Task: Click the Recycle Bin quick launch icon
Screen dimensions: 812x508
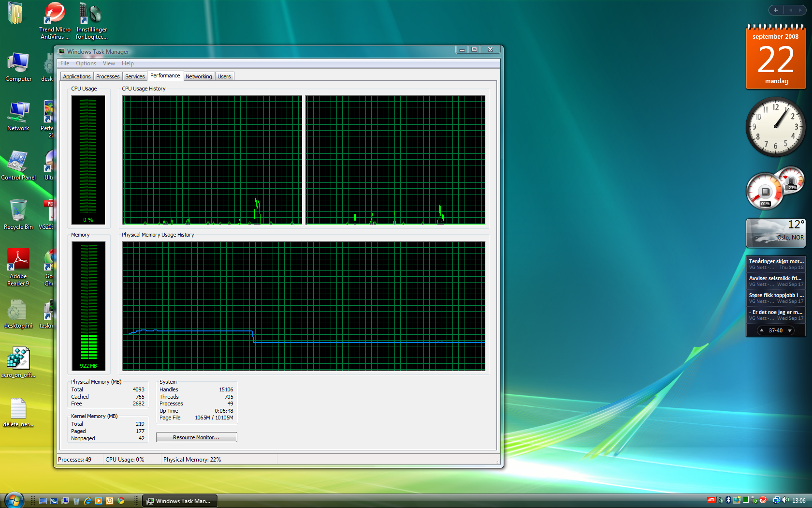Action: (x=76, y=501)
